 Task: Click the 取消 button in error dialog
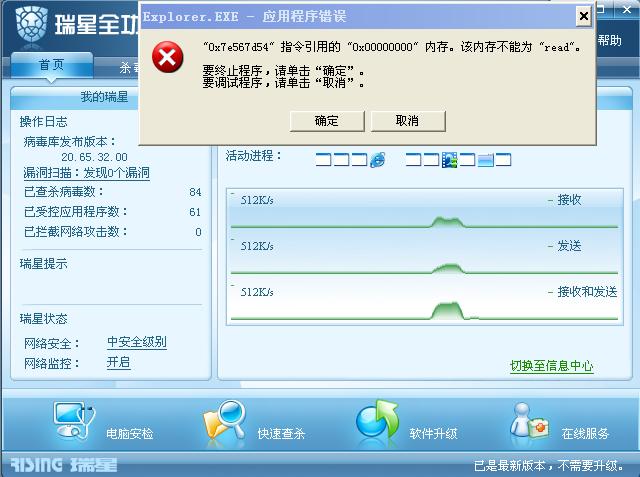(x=407, y=121)
